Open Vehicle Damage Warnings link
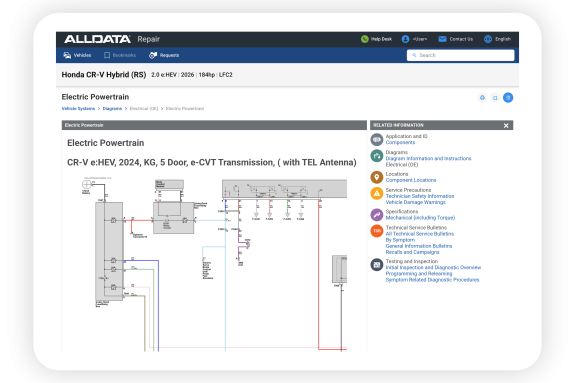Screen dimensions: 575x383 pos(415,202)
